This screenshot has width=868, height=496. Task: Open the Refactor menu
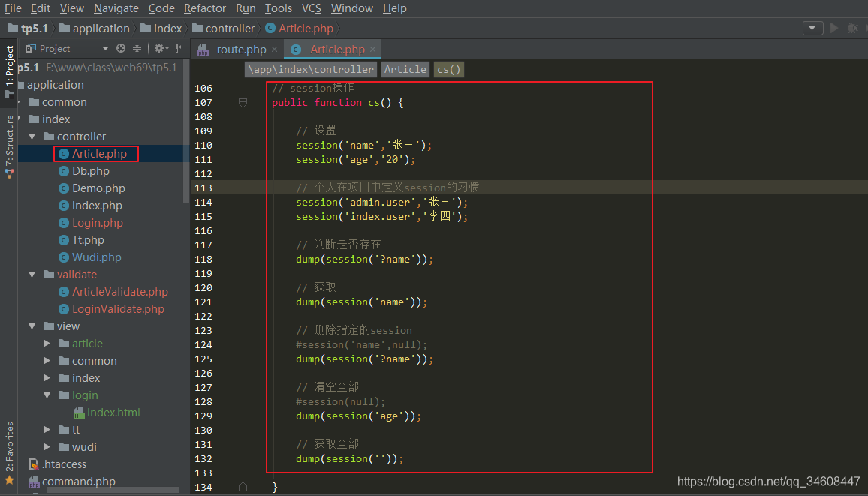[205, 8]
